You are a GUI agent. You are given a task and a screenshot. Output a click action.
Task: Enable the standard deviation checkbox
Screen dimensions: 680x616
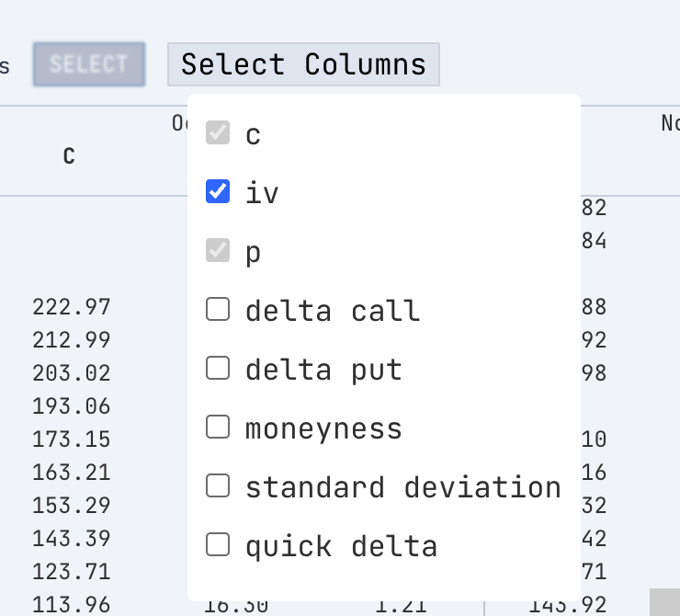click(x=218, y=486)
